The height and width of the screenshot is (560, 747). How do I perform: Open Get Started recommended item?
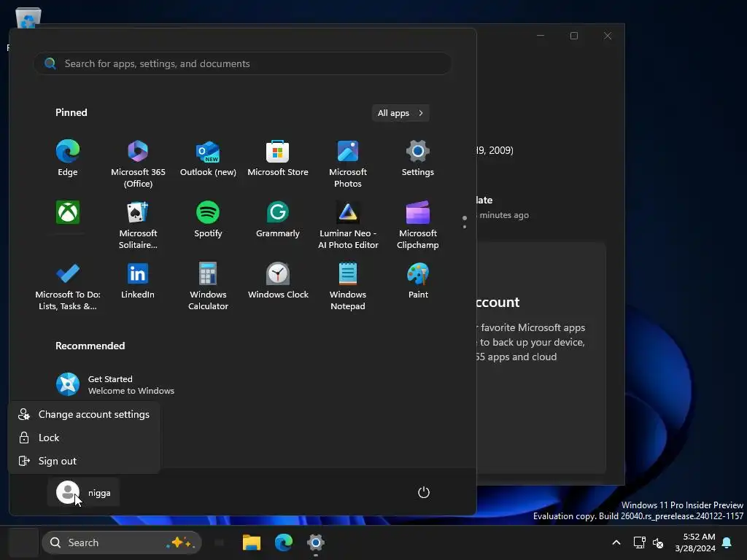click(x=115, y=385)
